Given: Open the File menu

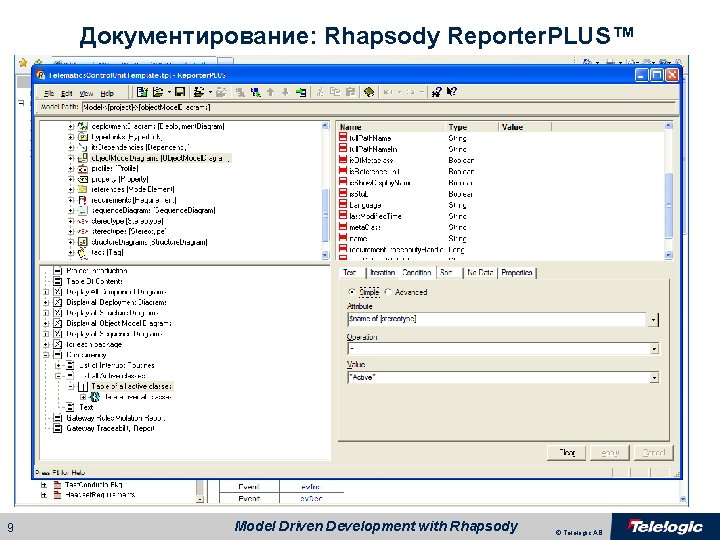Looking at the screenshot, I should [x=49, y=93].
